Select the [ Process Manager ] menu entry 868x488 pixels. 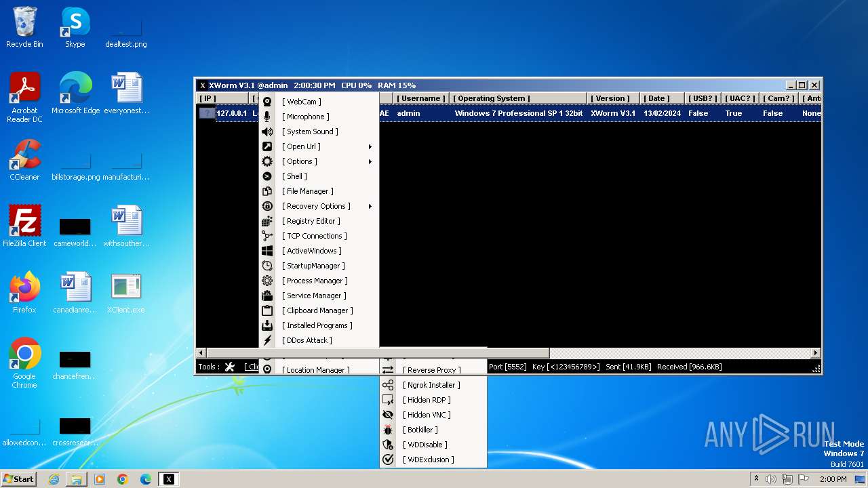[x=319, y=281]
